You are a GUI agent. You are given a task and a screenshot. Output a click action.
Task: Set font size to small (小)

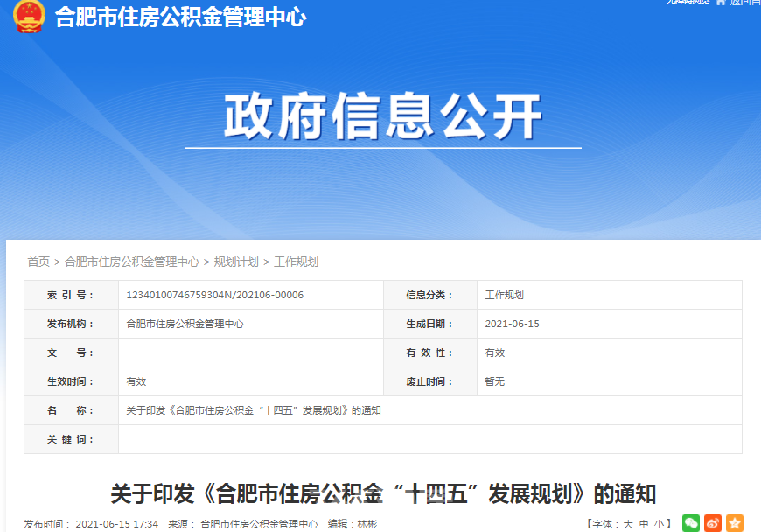(659, 524)
